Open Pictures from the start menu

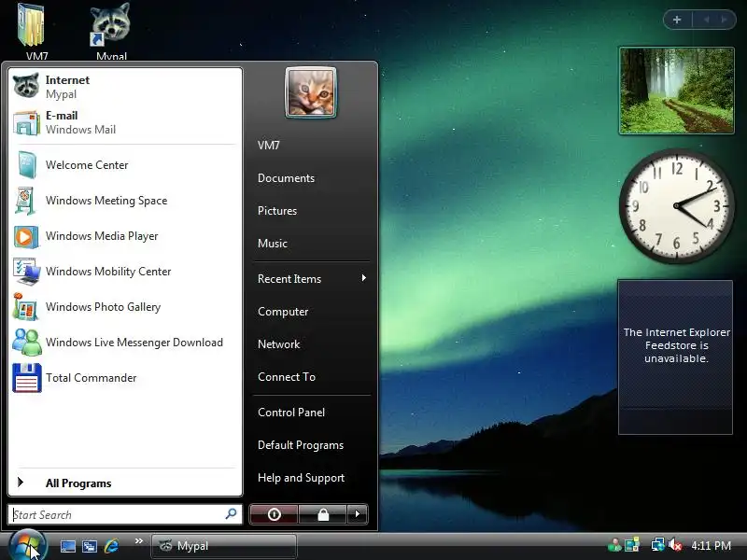click(311, 211)
